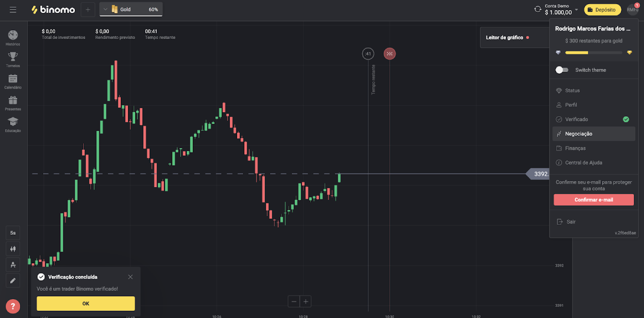Click the Confirmar e-mail button
644x318 pixels.
pos(594,200)
